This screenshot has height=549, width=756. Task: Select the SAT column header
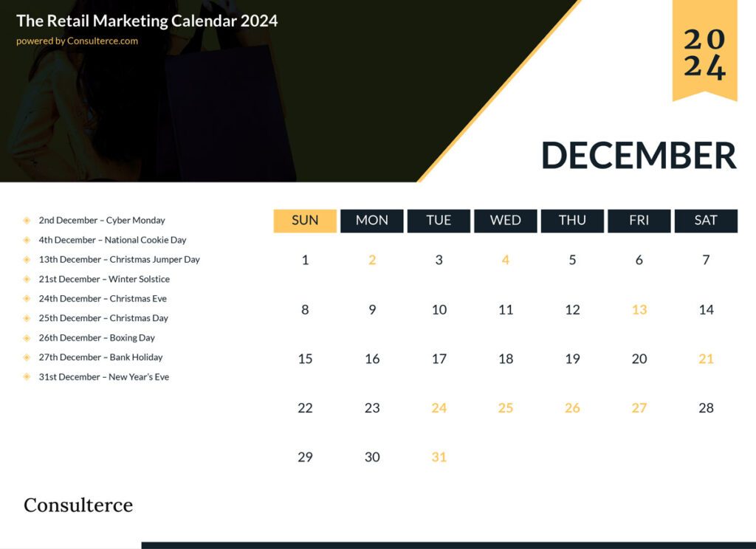706,220
